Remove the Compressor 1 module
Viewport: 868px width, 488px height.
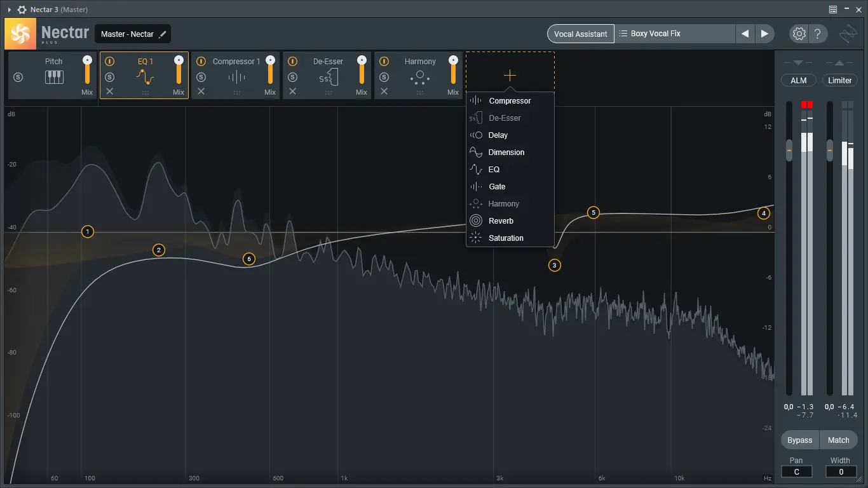pyautogui.click(x=201, y=91)
